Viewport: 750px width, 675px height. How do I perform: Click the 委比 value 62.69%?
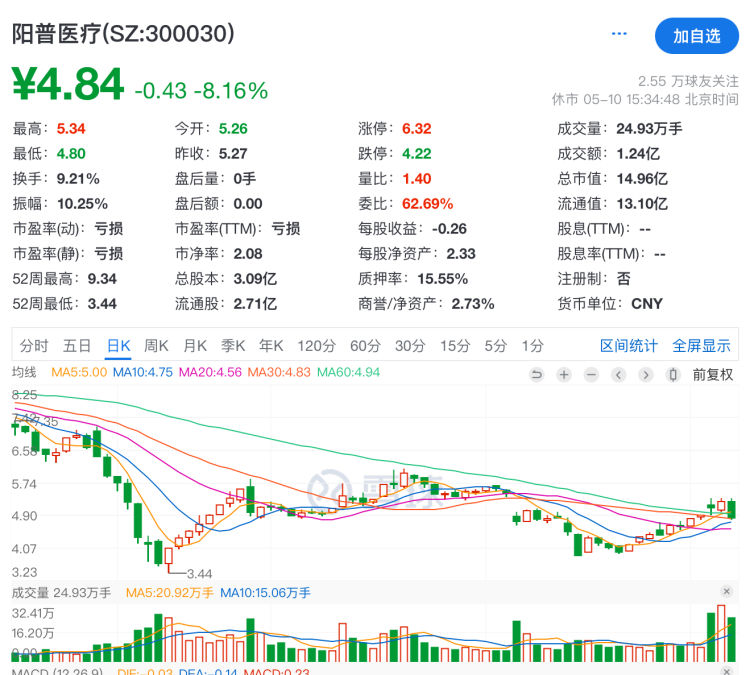click(x=428, y=204)
